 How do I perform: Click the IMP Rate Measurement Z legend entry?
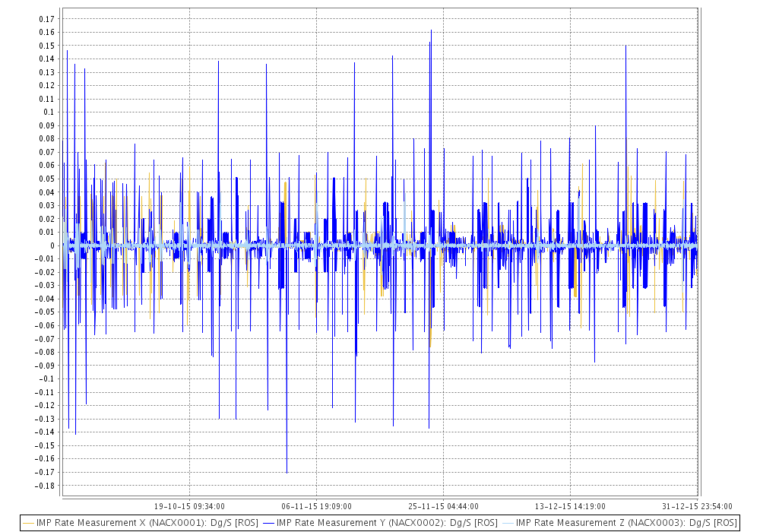pos(619,522)
